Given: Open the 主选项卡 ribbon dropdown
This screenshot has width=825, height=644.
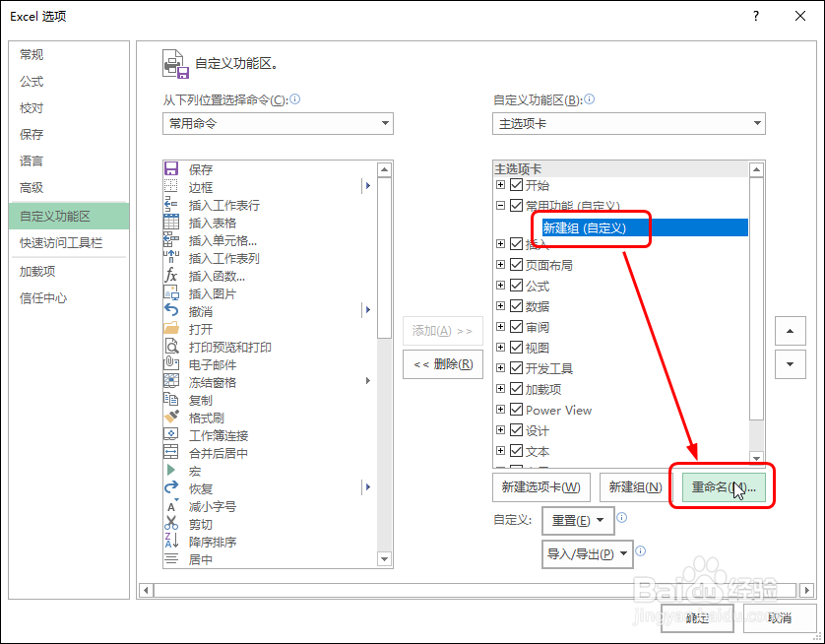Looking at the screenshot, I should 629,124.
